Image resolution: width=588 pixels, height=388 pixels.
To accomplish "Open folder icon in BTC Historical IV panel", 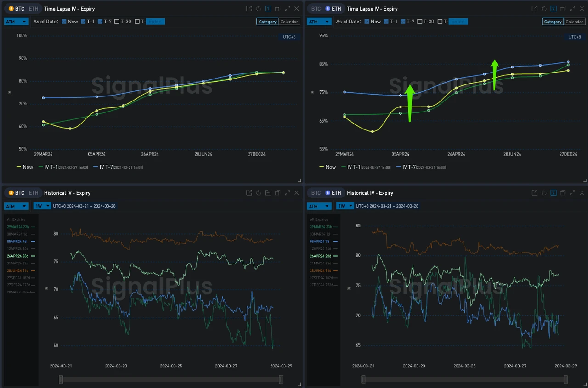I will [268, 193].
